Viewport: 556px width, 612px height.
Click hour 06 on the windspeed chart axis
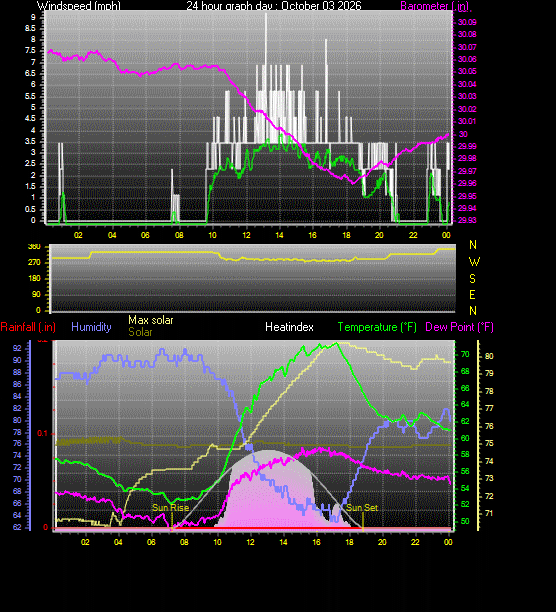point(145,235)
